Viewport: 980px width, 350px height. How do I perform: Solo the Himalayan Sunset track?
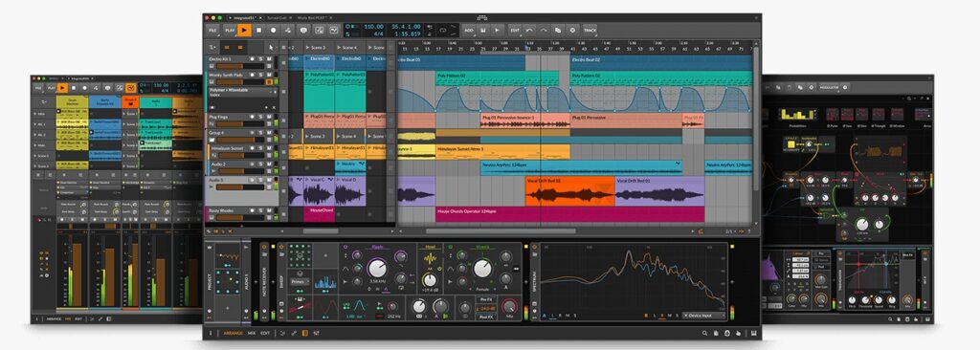(260, 148)
